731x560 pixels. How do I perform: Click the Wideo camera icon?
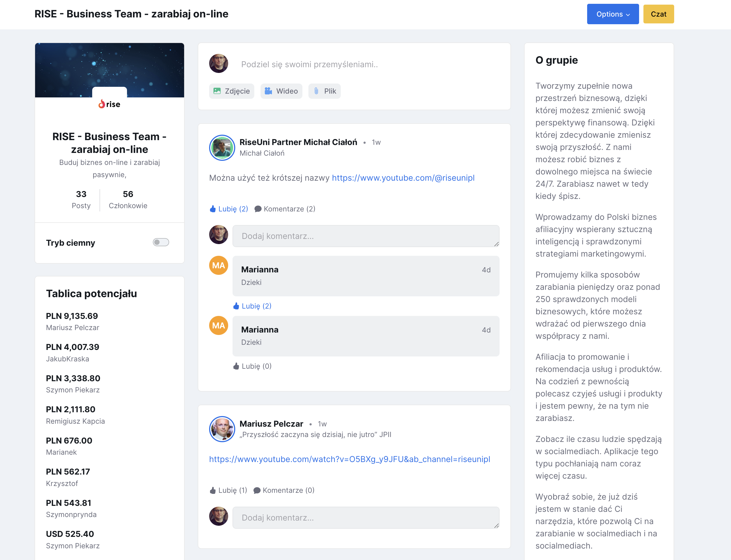(268, 91)
